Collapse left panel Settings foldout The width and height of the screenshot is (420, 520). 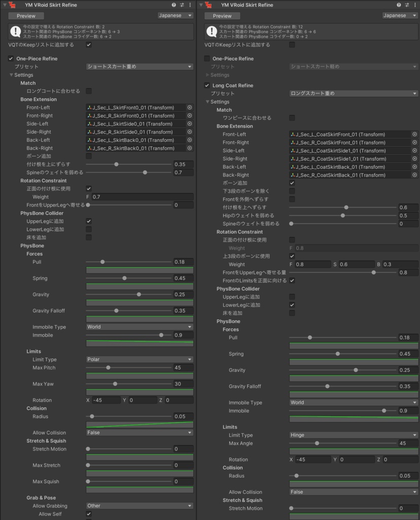[12, 75]
